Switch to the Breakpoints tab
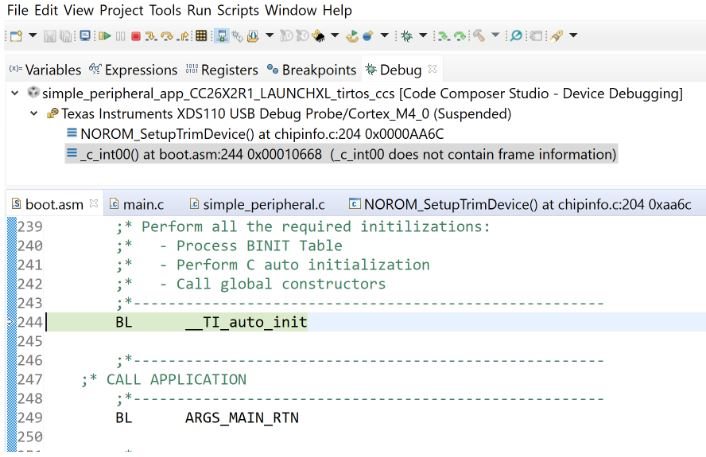 click(x=312, y=70)
